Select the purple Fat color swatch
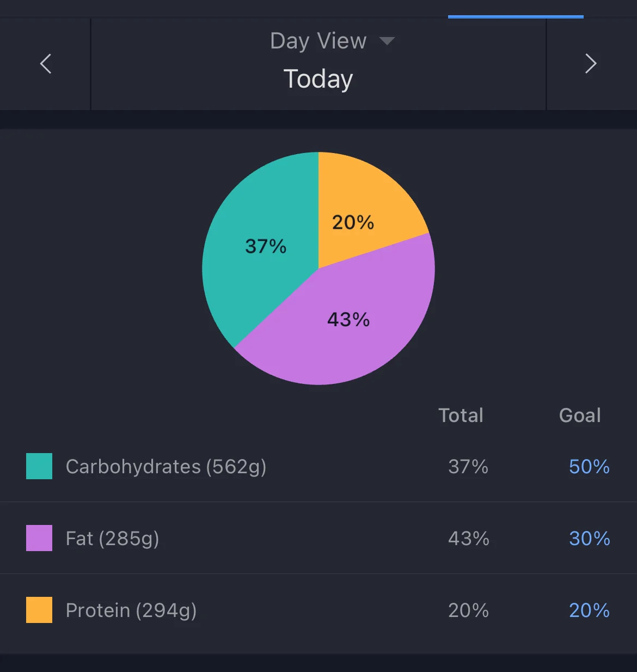637x672 pixels. coord(39,538)
